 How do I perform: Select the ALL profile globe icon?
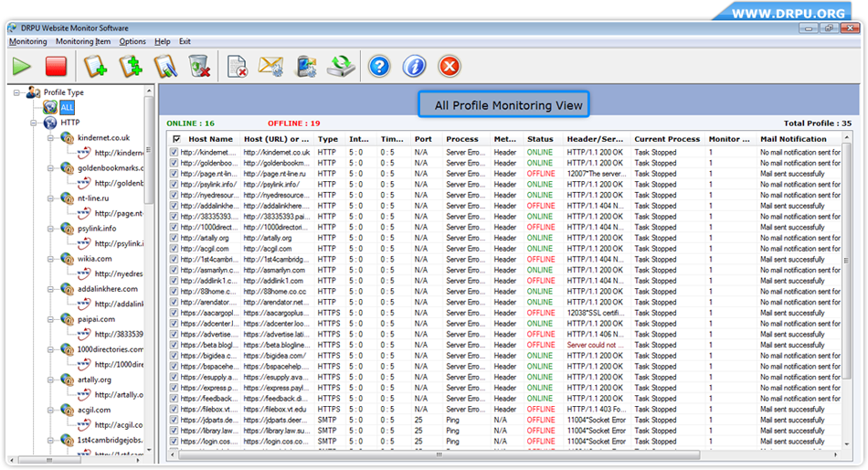coord(50,107)
